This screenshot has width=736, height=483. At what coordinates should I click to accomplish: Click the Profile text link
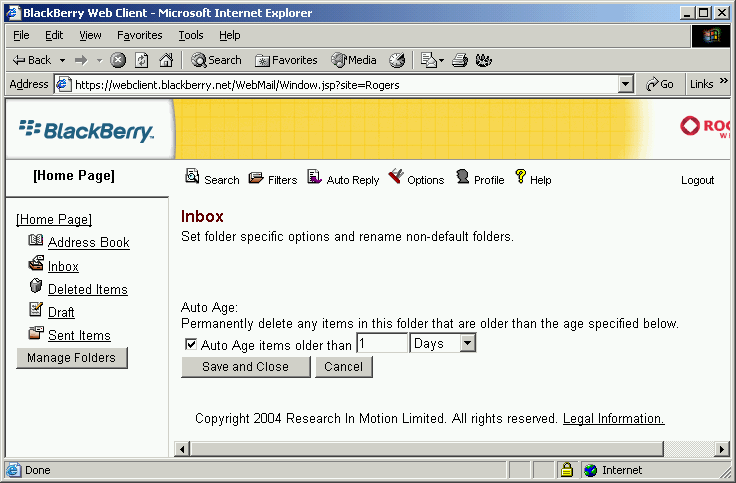pos(489,180)
